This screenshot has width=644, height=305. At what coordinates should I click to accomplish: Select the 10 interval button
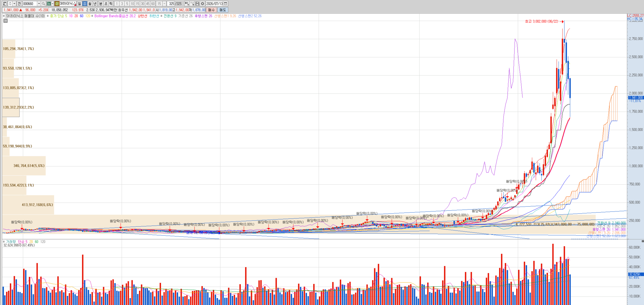click(132, 4)
